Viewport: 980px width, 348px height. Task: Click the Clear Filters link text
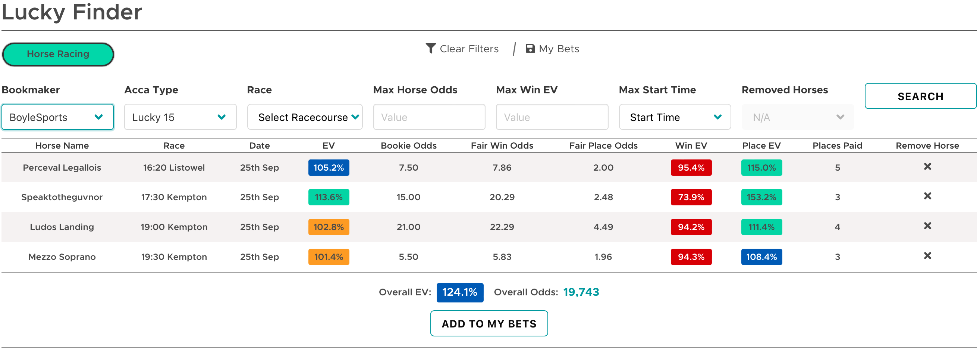point(469,49)
